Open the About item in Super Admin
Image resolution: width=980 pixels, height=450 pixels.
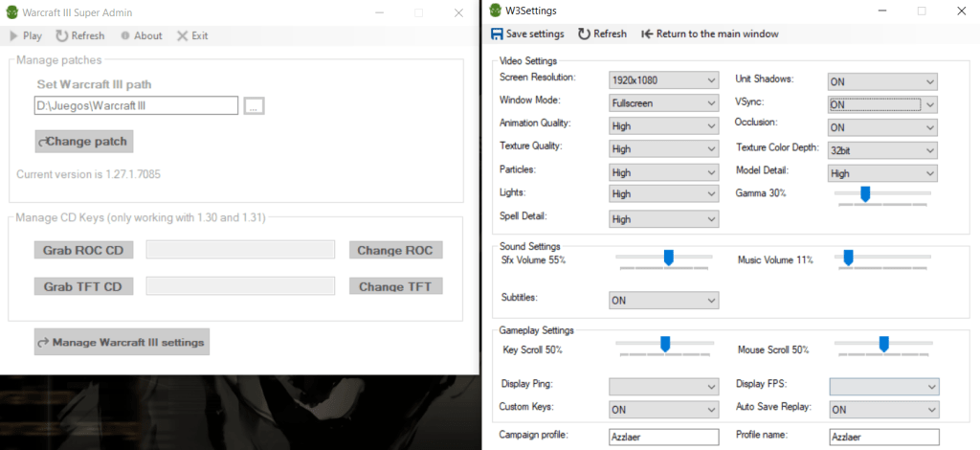pos(142,35)
